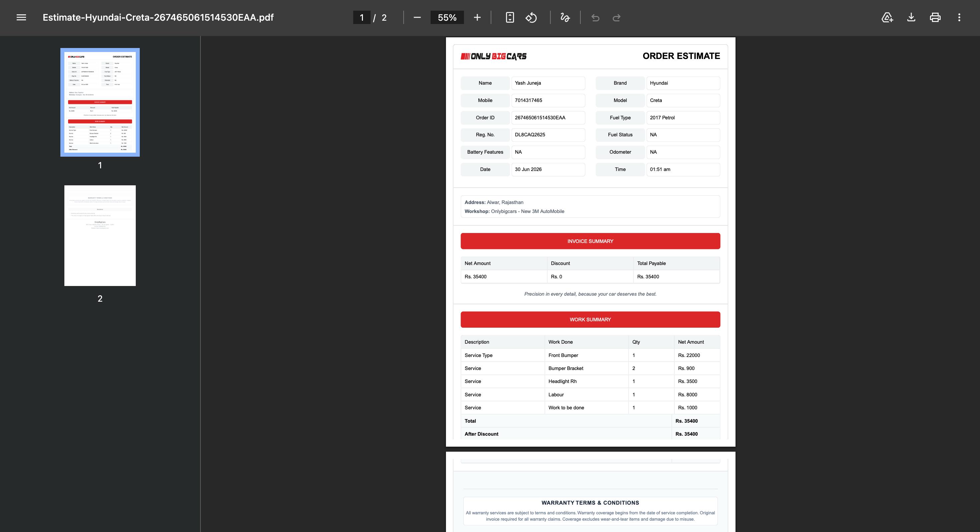Image resolution: width=980 pixels, height=532 pixels.
Task: Activate the draw annotation tool
Action: [565, 17]
